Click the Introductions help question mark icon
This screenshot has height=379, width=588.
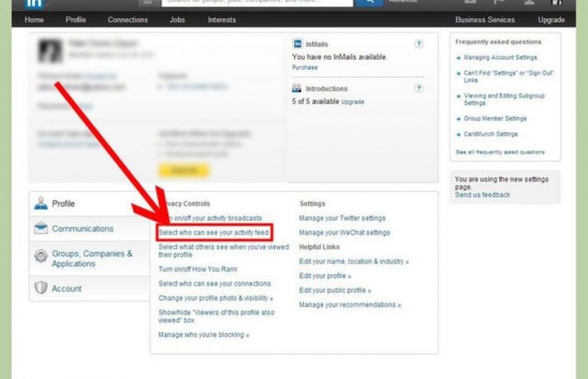pyautogui.click(x=419, y=89)
